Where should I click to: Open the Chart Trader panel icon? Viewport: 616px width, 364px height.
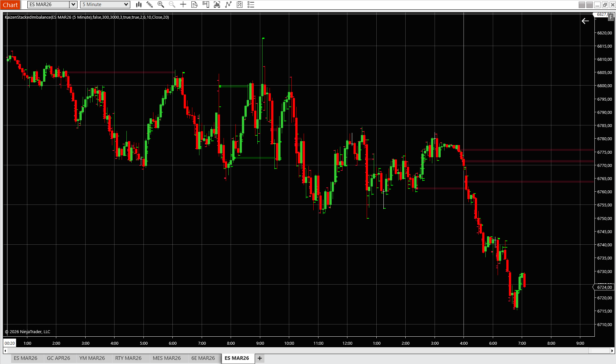click(x=206, y=5)
